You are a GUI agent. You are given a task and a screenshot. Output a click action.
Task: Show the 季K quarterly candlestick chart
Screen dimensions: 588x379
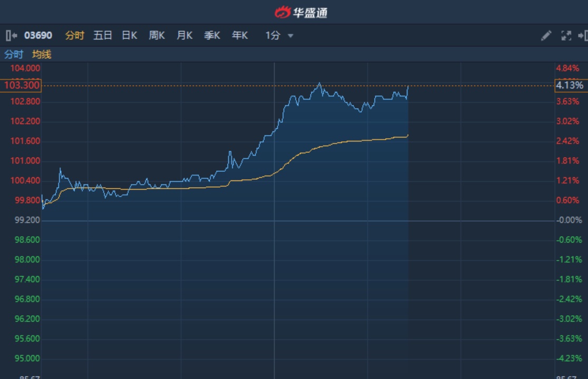pyautogui.click(x=212, y=35)
